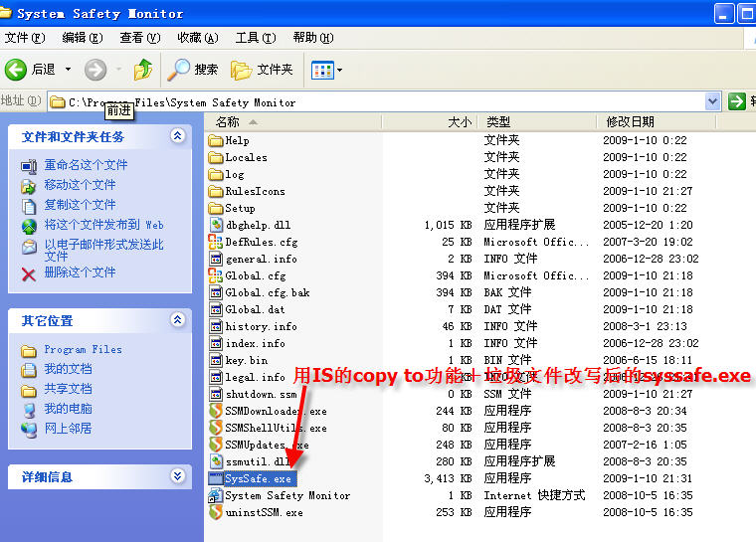This screenshot has width=756, height=542.
Task: Select the Locales folder icon
Action: 216,158
